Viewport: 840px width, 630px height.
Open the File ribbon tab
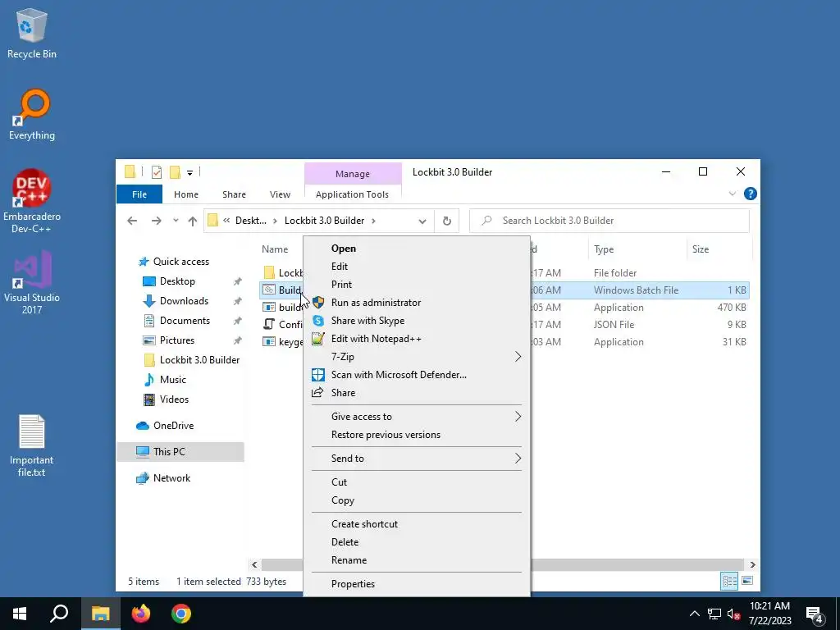coord(139,194)
